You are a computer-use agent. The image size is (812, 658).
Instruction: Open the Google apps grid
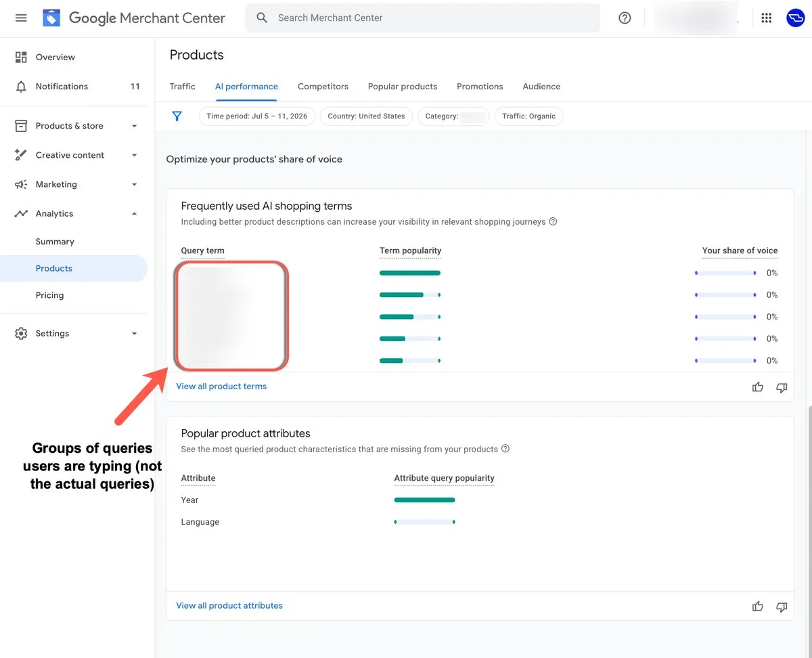pyautogui.click(x=766, y=18)
